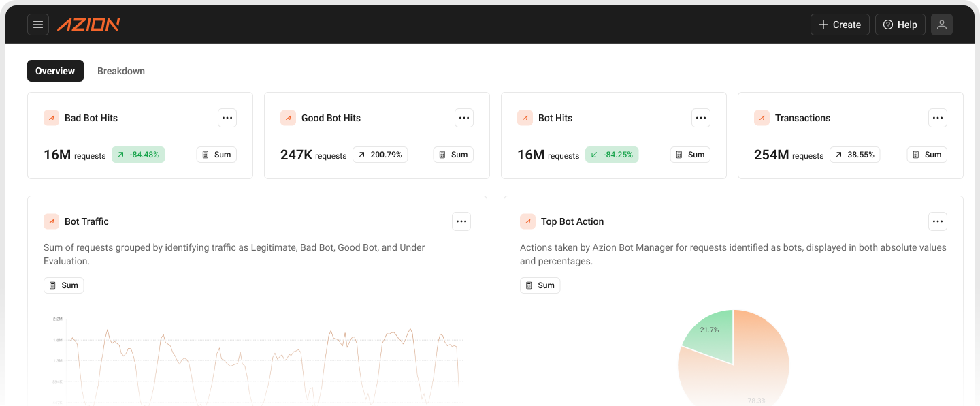Click the Transactions title
Screen dimensions: 980x406
802,118
